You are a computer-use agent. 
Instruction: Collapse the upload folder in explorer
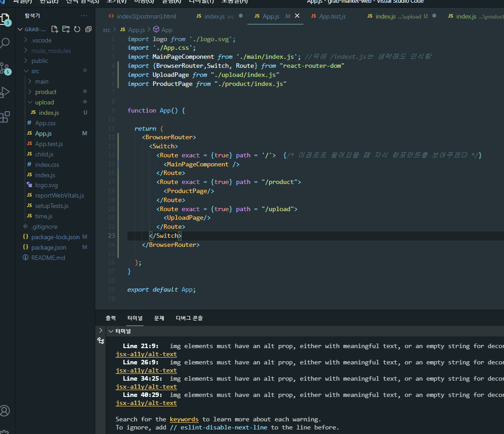[x=44, y=102]
